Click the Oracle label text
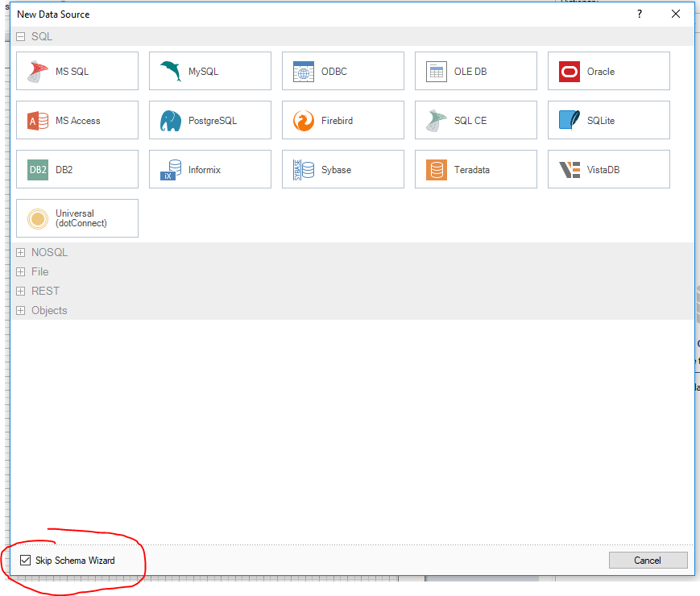Viewport: 700px width, 596px height. click(600, 72)
